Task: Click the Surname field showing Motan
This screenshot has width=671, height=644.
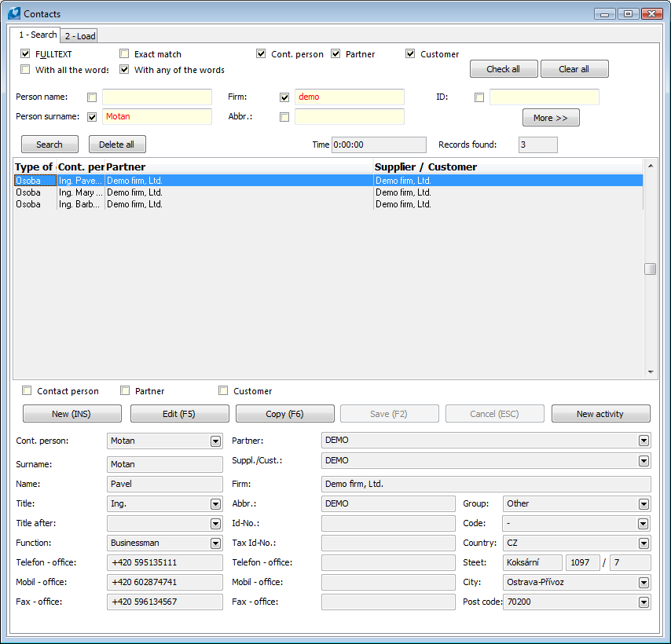Action: pyautogui.click(x=165, y=464)
